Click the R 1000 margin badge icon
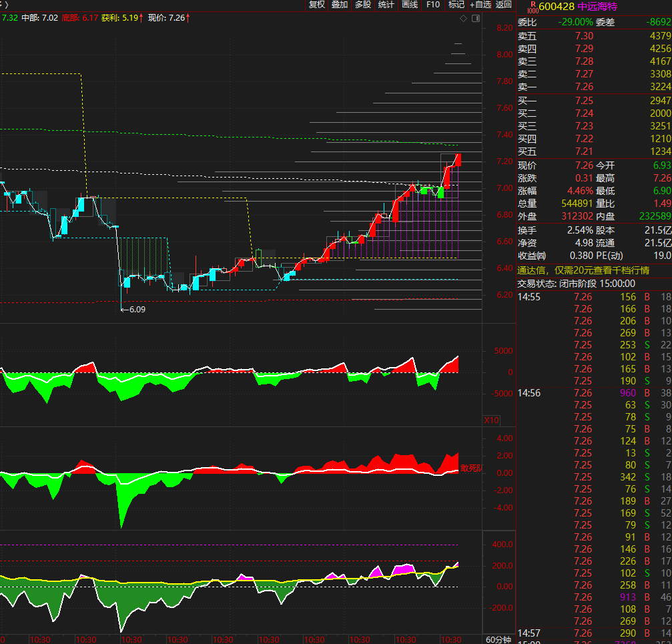Image resolution: width=672 pixels, height=644 pixels. point(532,7)
